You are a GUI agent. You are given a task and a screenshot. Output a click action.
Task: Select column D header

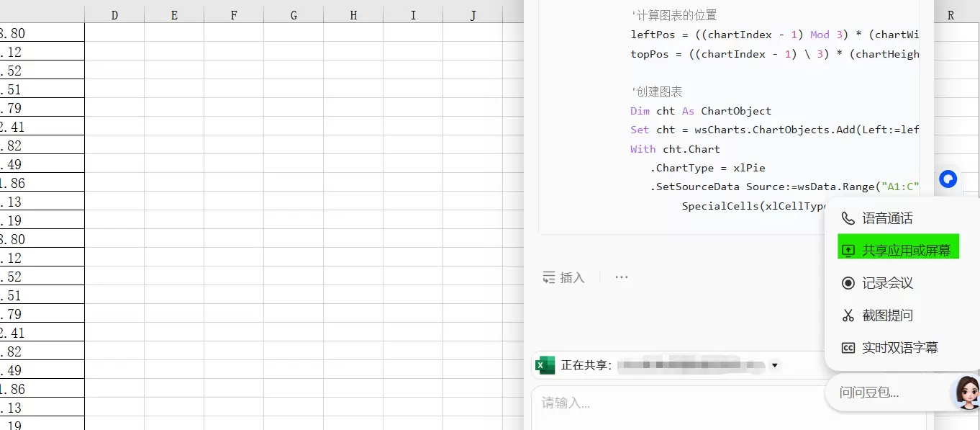(x=114, y=15)
